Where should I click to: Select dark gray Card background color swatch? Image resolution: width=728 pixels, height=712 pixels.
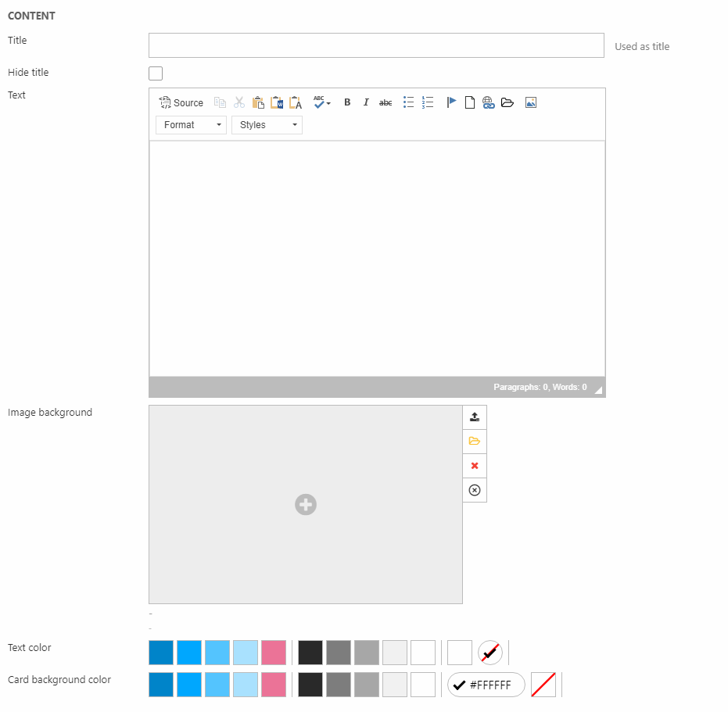339,685
